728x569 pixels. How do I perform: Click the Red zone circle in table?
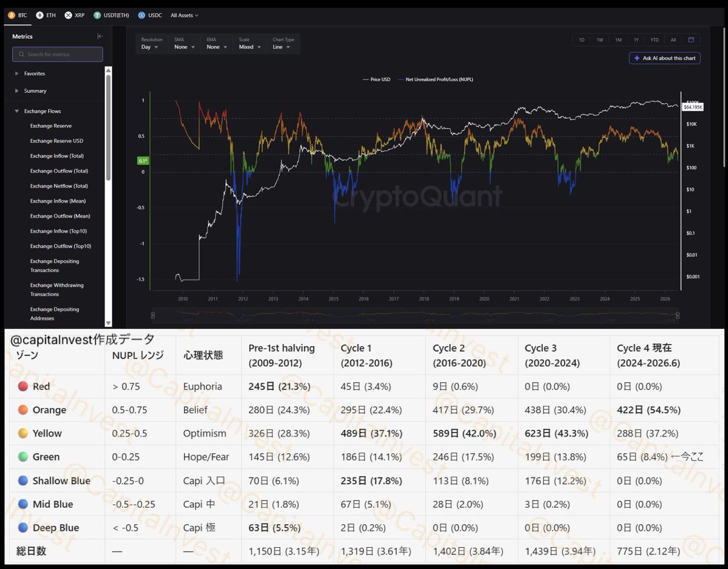23,386
